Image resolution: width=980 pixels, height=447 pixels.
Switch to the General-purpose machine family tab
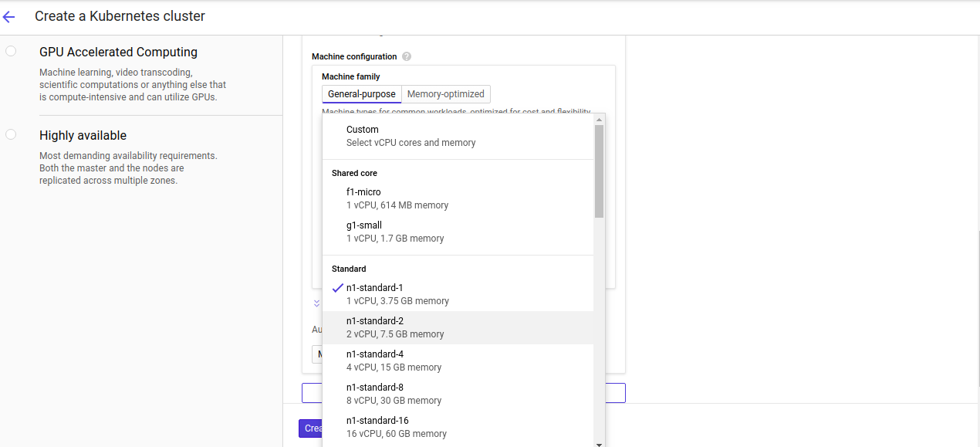click(361, 93)
